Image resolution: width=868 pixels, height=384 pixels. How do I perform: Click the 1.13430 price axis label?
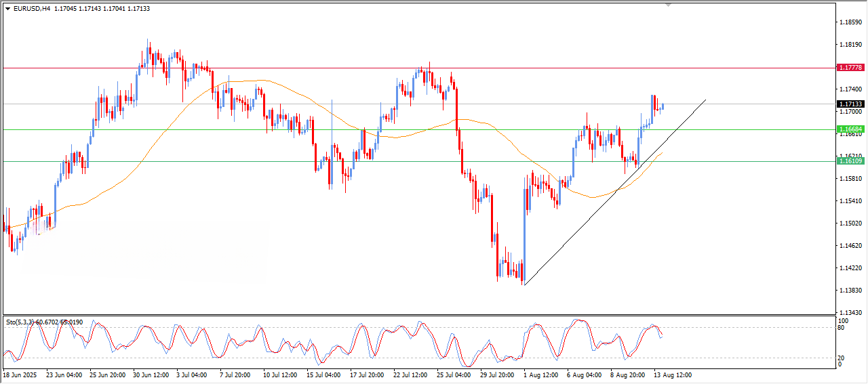point(850,313)
